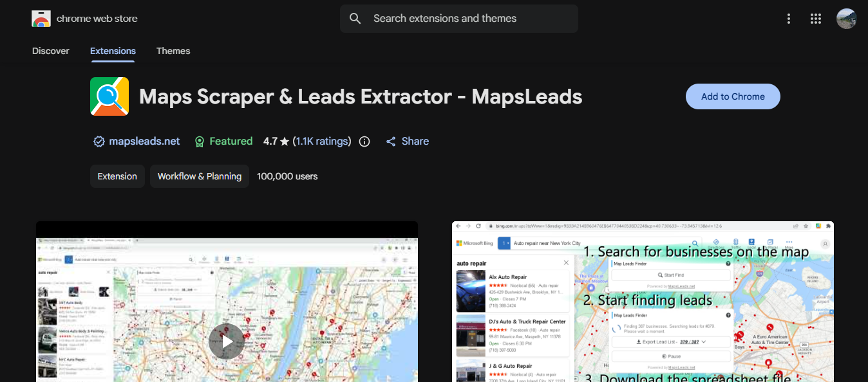Open the mapsleads.net publisher link

point(145,141)
